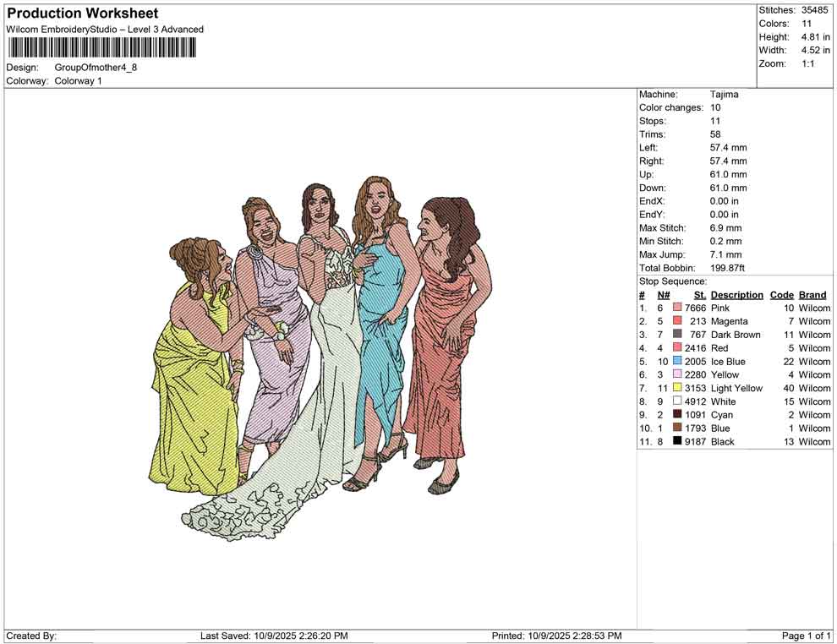Click the Black thread color swatch
837x644 pixels.
click(677, 441)
